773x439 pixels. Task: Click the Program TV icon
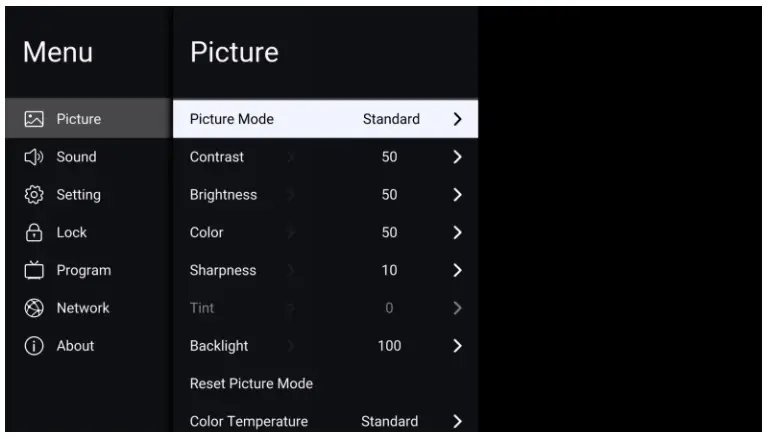[x=32, y=270]
